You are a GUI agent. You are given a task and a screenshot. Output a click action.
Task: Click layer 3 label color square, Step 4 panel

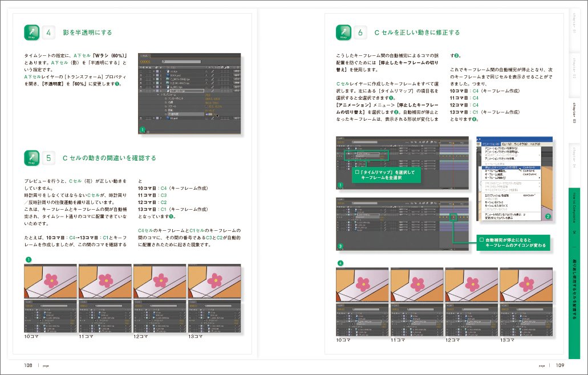pyautogui.click(x=157, y=79)
